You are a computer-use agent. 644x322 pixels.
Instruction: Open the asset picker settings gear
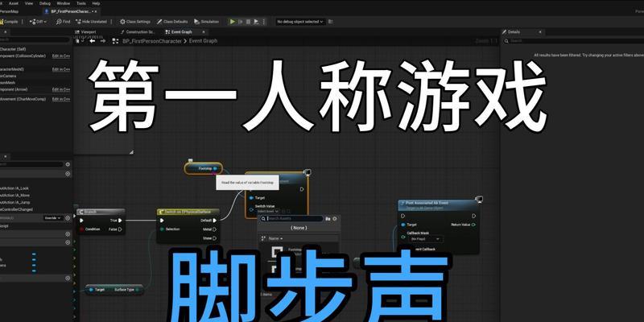pyautogui.click(x=335, y=219)
